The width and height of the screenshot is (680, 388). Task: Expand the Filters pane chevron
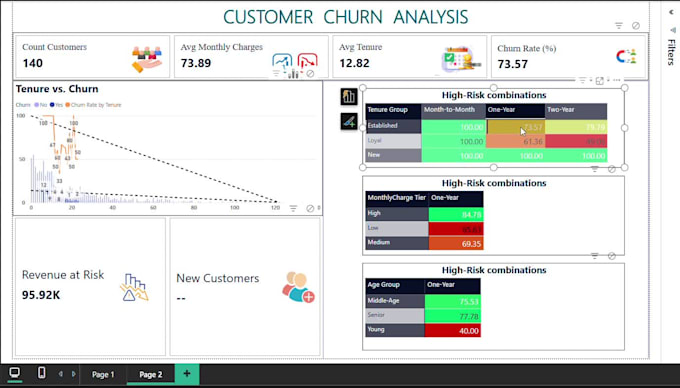click(672, 13)
